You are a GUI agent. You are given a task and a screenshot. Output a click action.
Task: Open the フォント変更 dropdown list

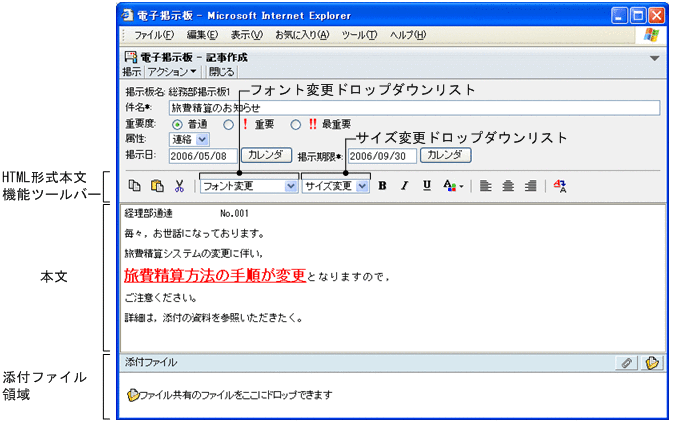pyautogui.click(x=249, y=186)
